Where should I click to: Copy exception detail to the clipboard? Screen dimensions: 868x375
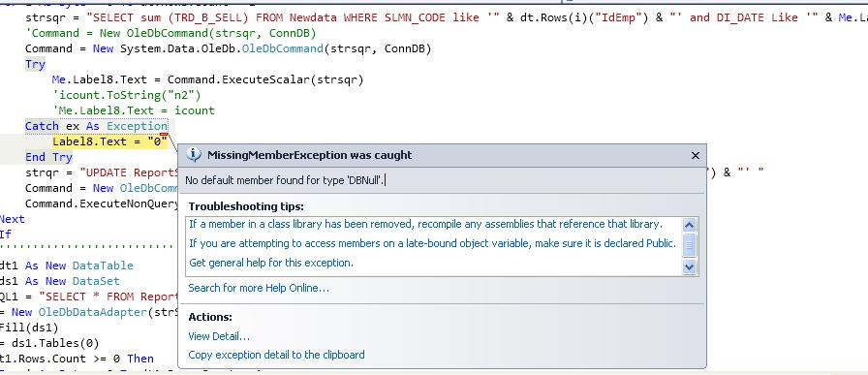277,355
